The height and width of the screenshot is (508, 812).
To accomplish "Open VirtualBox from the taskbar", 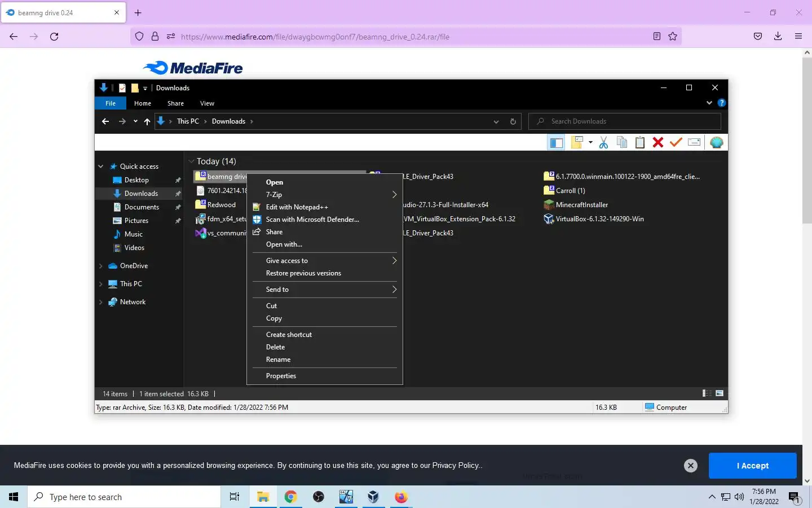I will click(373, 497).
